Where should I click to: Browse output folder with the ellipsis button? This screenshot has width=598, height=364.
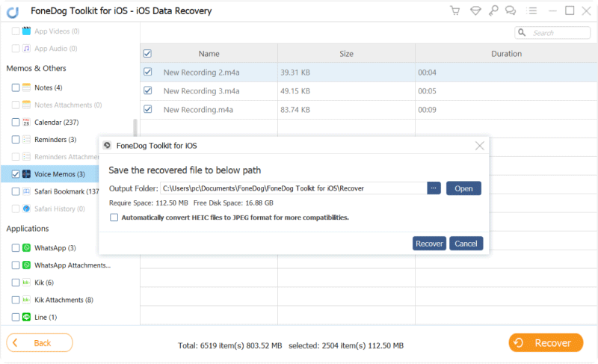[x=434, y=188]
